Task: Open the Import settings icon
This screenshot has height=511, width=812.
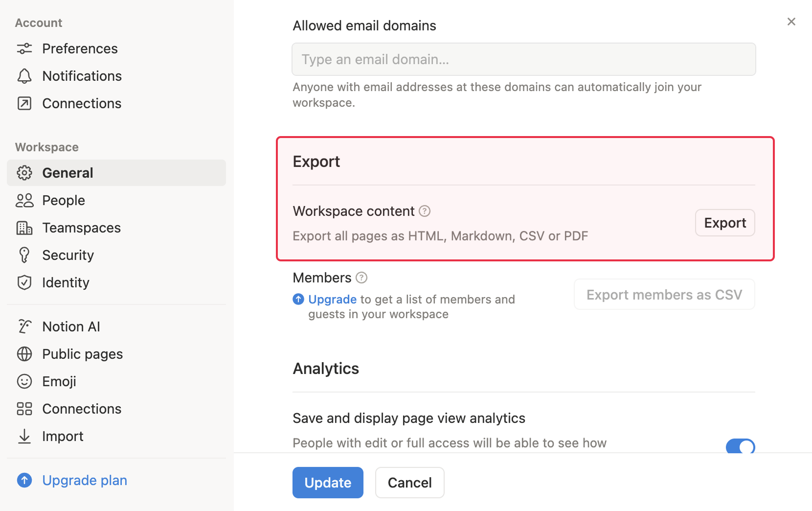Action: pyautogui.click(x=25, y=436)
